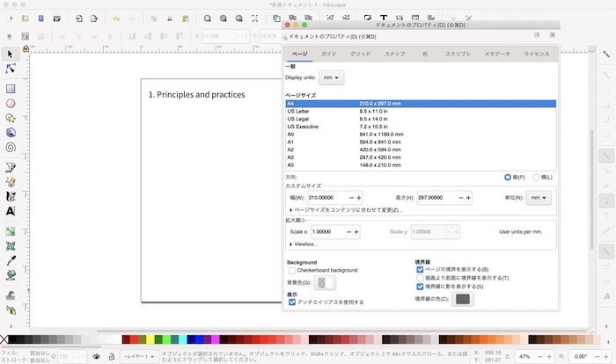Select the Gradient tool
This screenshot has width=616, height=364.
(x=11, y=231)
